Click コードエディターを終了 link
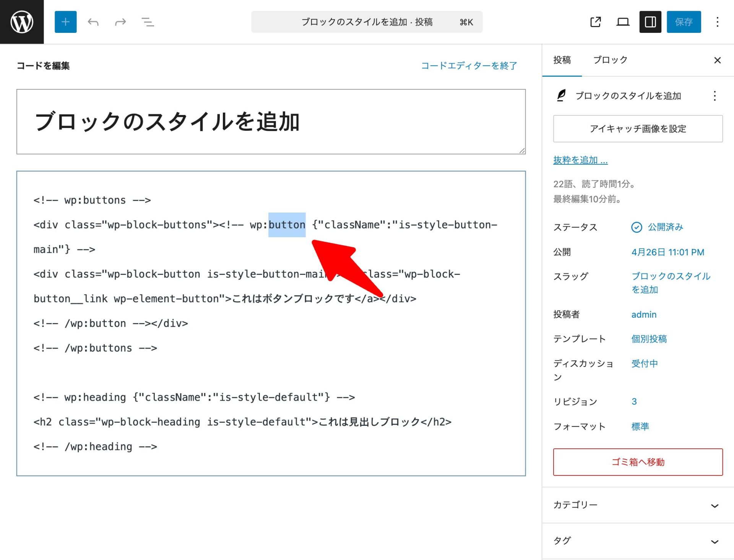The height and width of the screenshot is (560, 734). [x=469, y=66]
